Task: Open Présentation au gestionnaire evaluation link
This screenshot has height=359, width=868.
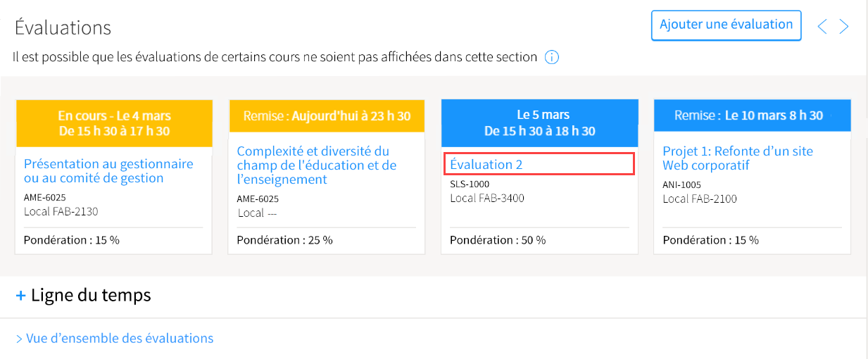Action: coord(108,171)
